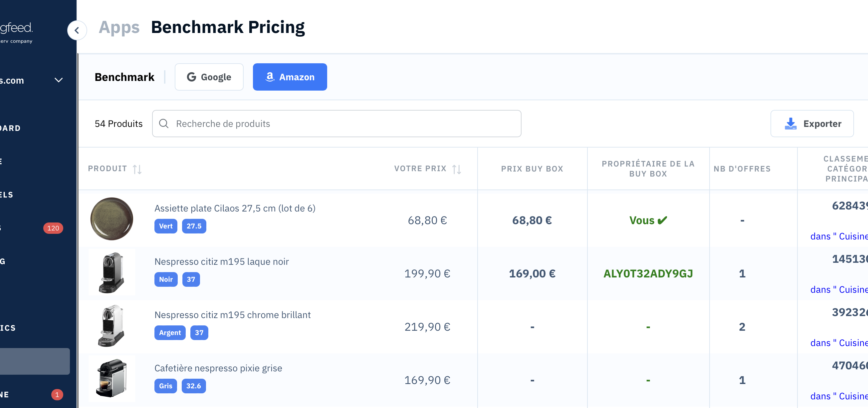Viewport: 868px width, 408px height.
Task: Click the 169,00 € Buy Box price
Action: pos(532,273)
